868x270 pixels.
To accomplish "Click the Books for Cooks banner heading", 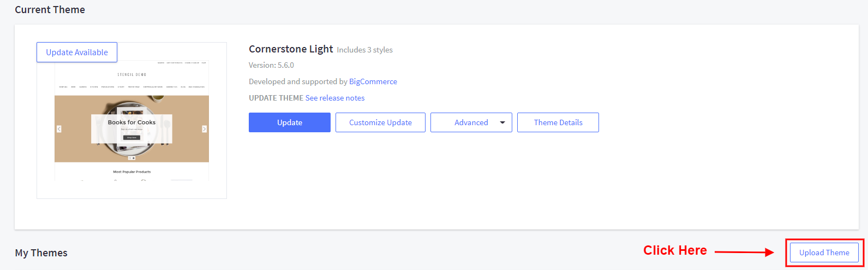I will click(131, 122).
